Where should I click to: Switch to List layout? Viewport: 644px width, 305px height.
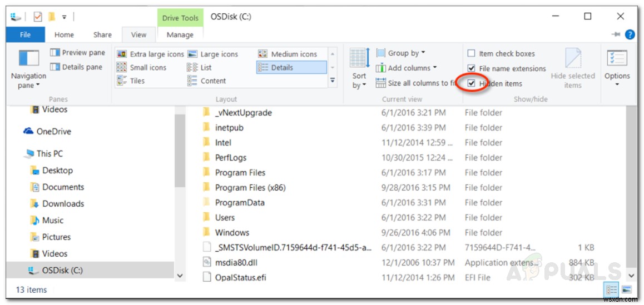pyautogui.click(x=199, y=68)
